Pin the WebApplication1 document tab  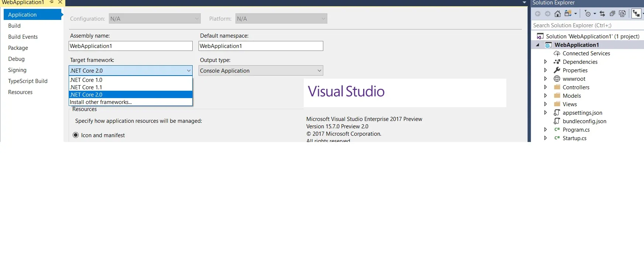[52, 2]
